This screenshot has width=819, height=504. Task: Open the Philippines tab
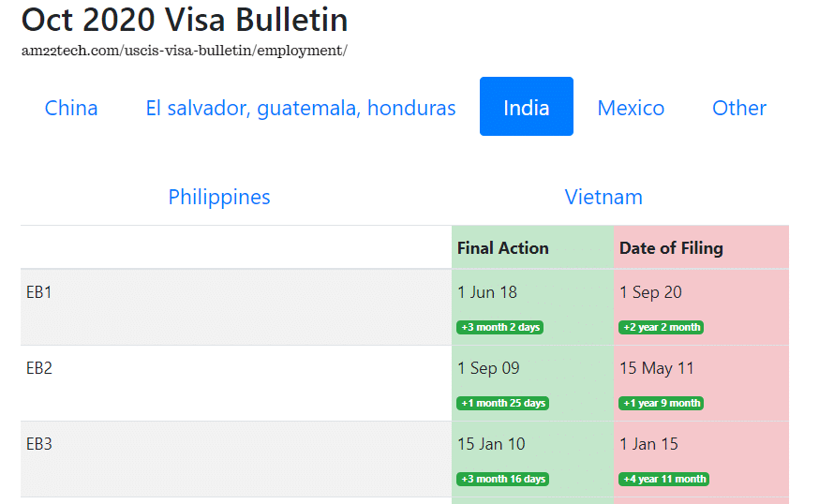click(x=219, y=197)
